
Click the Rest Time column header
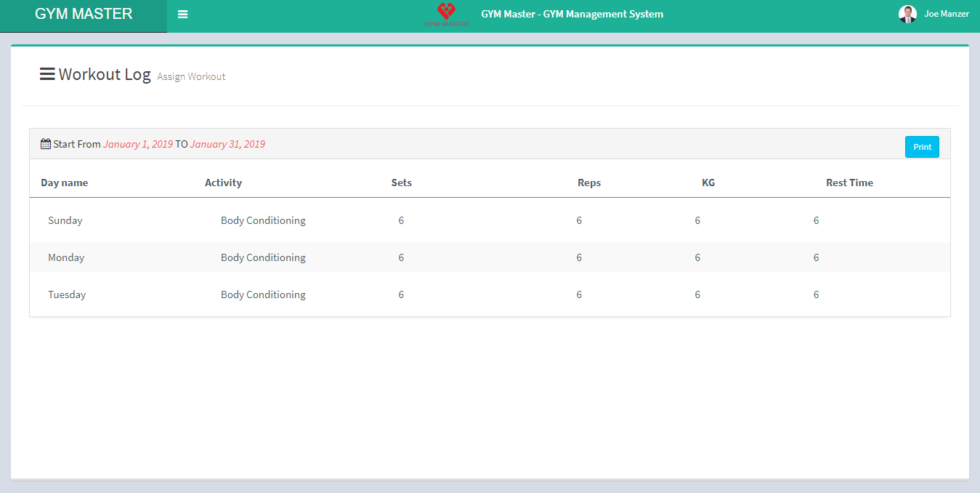pos(849,183)
